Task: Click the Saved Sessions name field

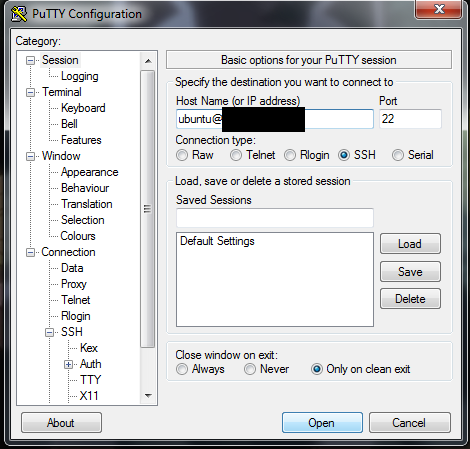Action: (275, 218)
